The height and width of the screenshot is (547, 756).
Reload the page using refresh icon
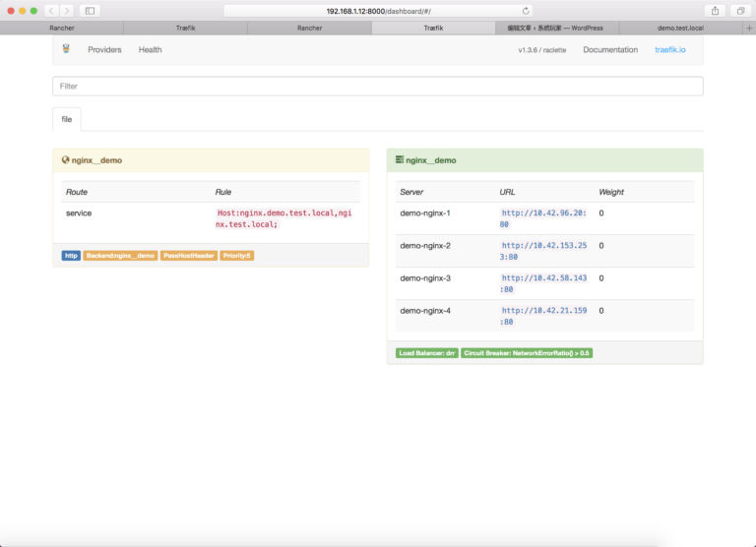[526, 11]
